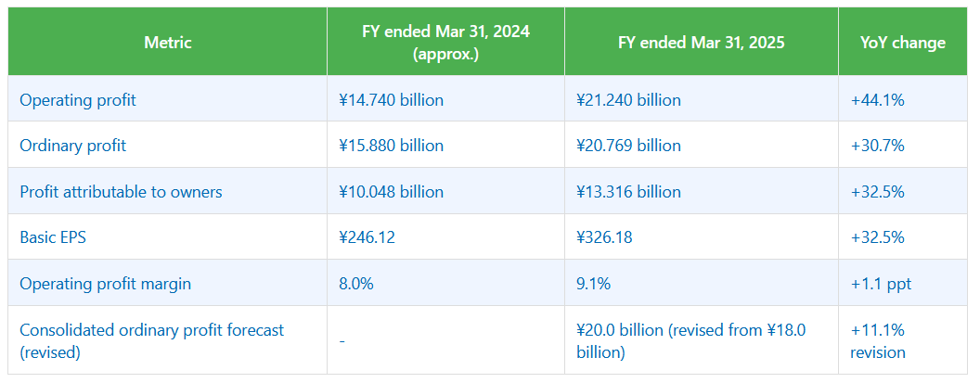Click the Basic EPS row label

point(56,237)
